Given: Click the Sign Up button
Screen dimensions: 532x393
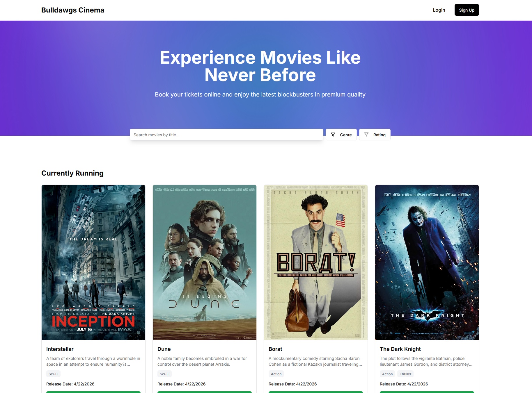Looking at the screenshot, I should coord(467,10).
